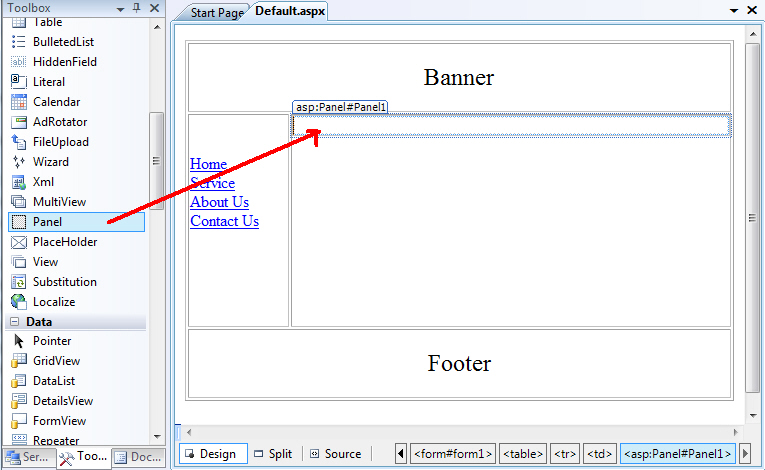Image resolution: width=765 pixels, height=470 pixels.
Task: Click the asp:Panel#Panel1 smart tag label
Action: pyautogui.click(x=341, y=107)
